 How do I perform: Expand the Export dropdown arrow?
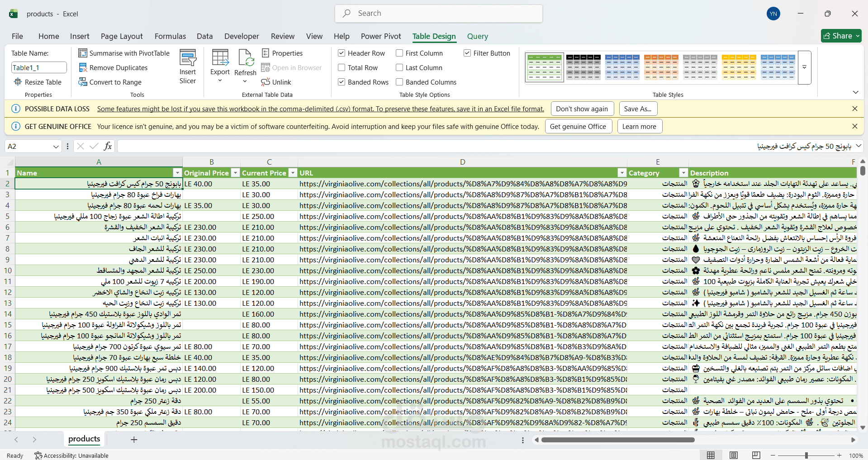point(220,81)
